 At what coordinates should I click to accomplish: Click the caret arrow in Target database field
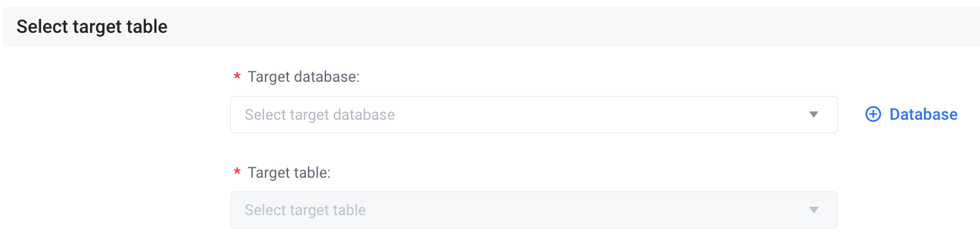(x=813, y=115)
